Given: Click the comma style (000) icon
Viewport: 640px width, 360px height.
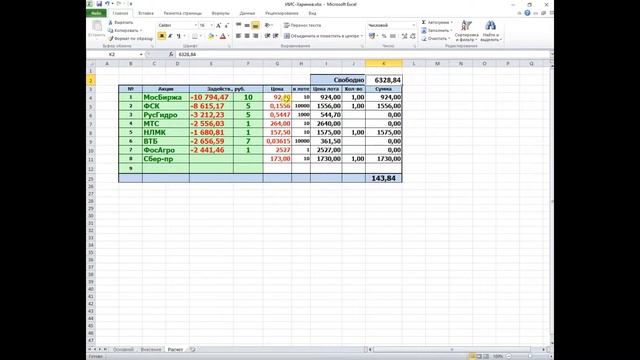Looking at the screenshot, I should pyautogui.click(x=393, y=36).
